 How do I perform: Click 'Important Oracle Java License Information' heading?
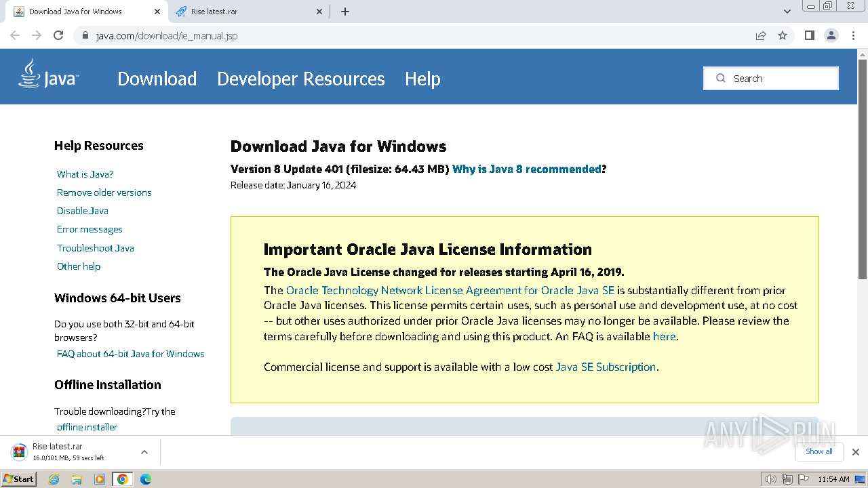pyautogui.click(x=428, y=249)
